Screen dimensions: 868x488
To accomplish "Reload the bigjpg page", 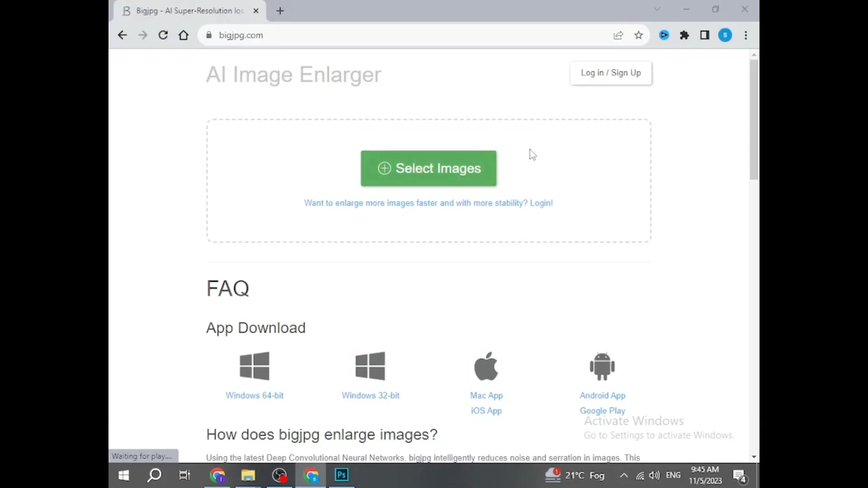I will tap(163, 35).
